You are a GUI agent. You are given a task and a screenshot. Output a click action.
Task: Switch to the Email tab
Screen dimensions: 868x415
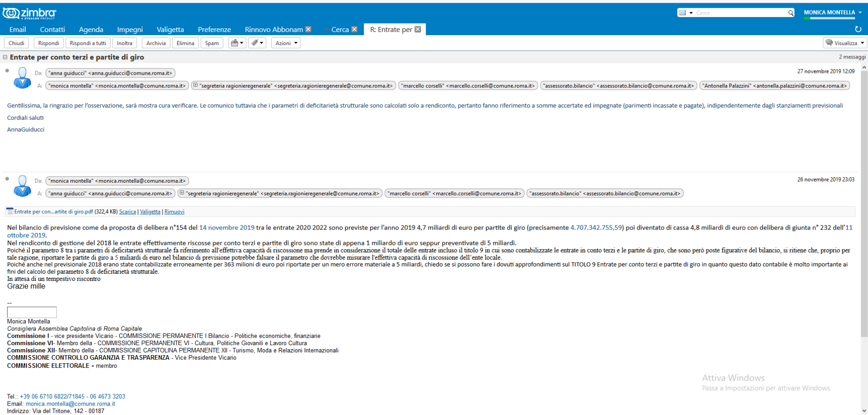(x=18, y=29)
